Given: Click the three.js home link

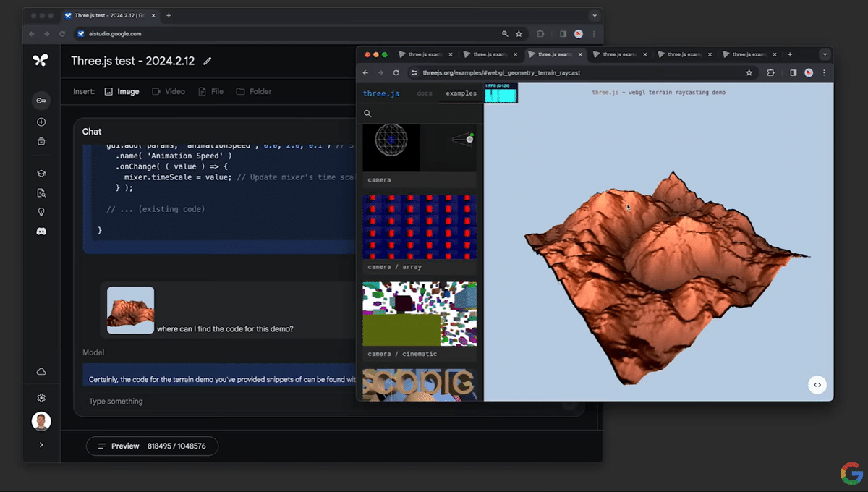Looking at the screenshot, I should point(381,93).
